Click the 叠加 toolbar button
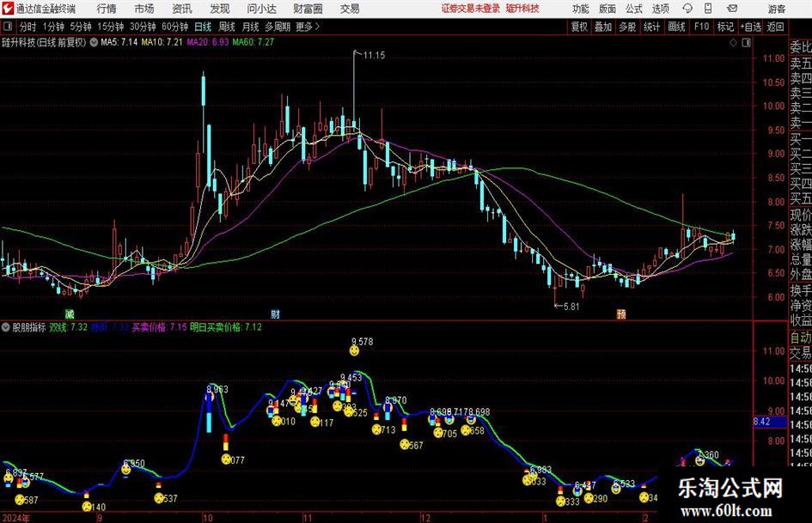Screen dimensions: 812x523 tap(603, 27)
